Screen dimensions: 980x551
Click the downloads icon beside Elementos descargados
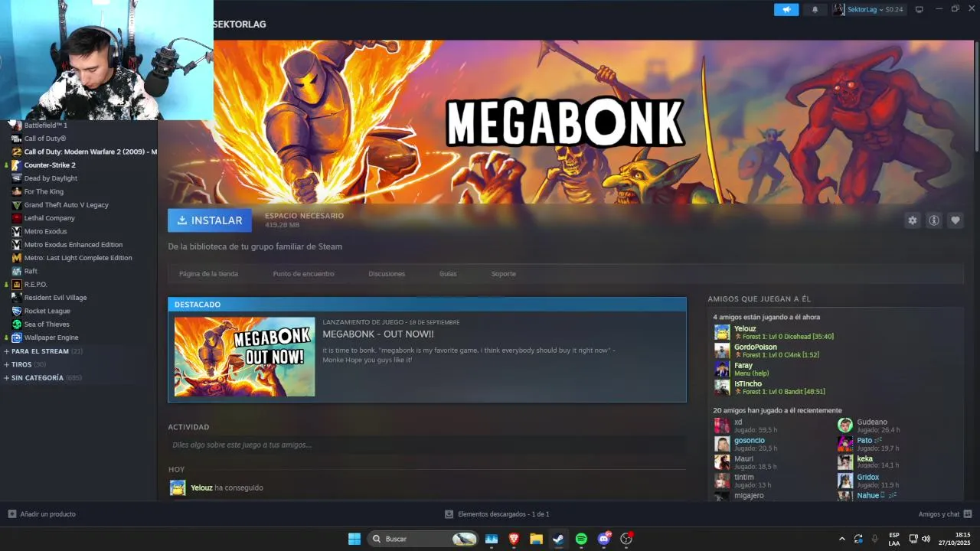(x=449, y=514)
